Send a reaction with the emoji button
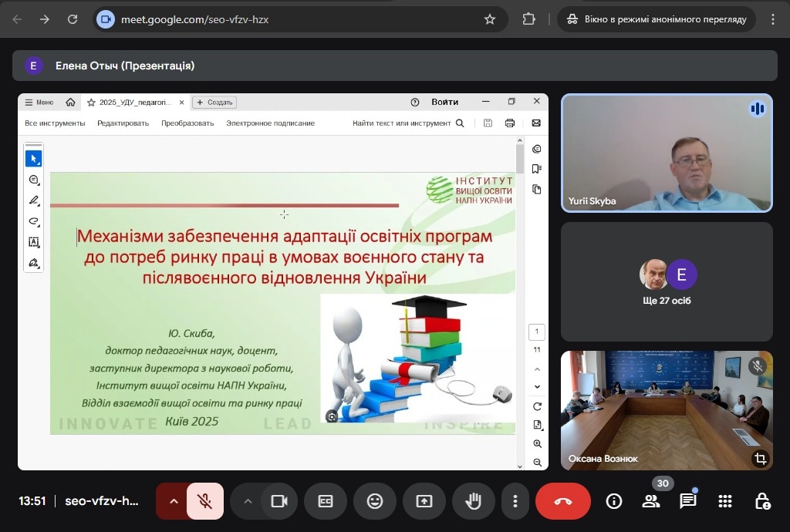Image resolution: width=790 pixels, height=532 pixels. click(374, 501)
